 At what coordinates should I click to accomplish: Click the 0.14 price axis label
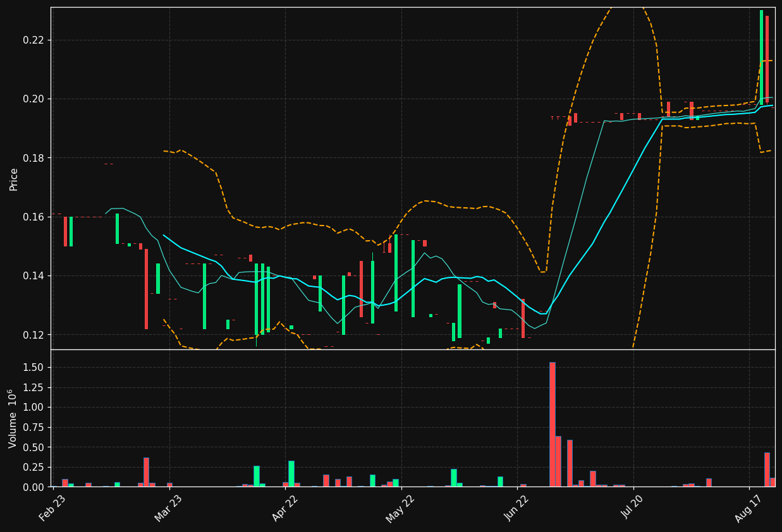34,275
